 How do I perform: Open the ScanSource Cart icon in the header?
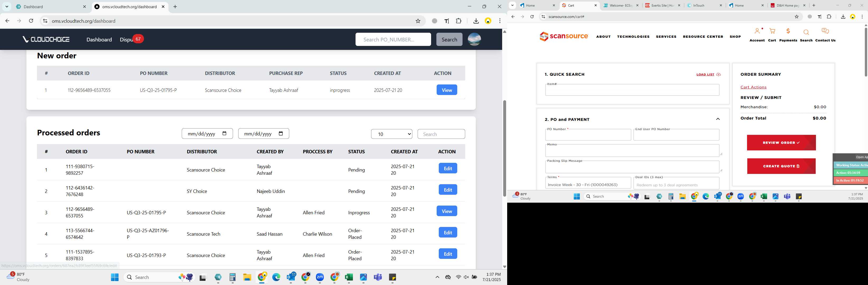[x=772, y=35]
